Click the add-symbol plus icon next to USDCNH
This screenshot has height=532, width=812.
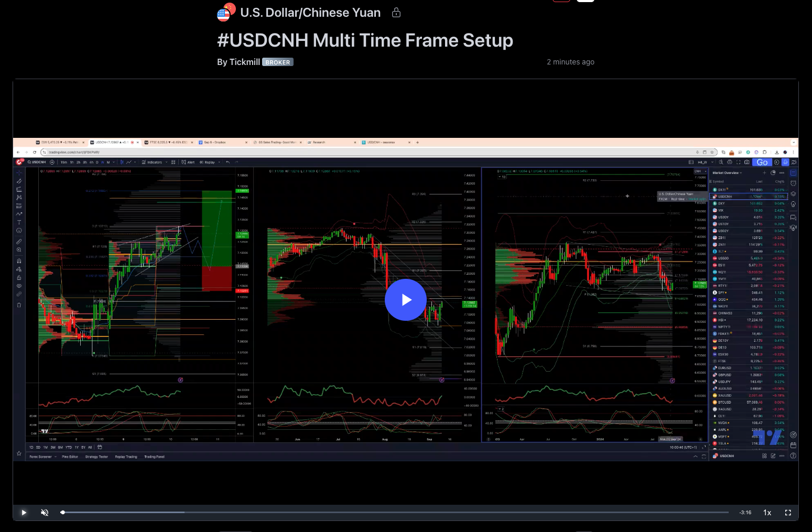(52, 162)
